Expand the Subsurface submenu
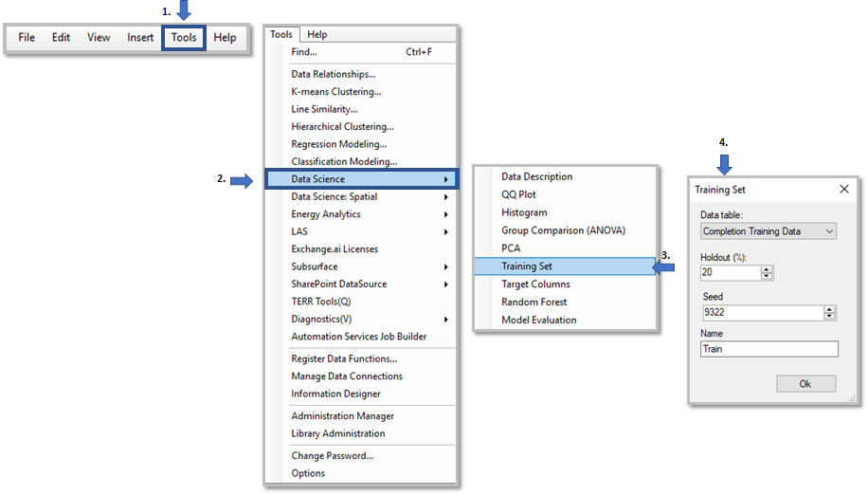Screen dimensions: 868x495 coord(361,266)
